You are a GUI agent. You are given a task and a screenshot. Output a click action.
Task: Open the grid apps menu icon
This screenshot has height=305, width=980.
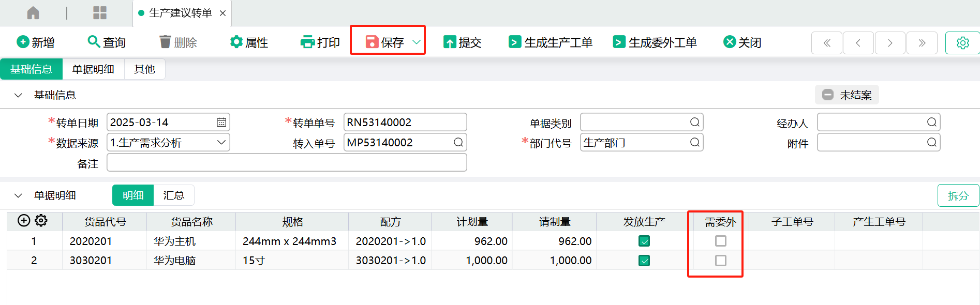(99, 13)
